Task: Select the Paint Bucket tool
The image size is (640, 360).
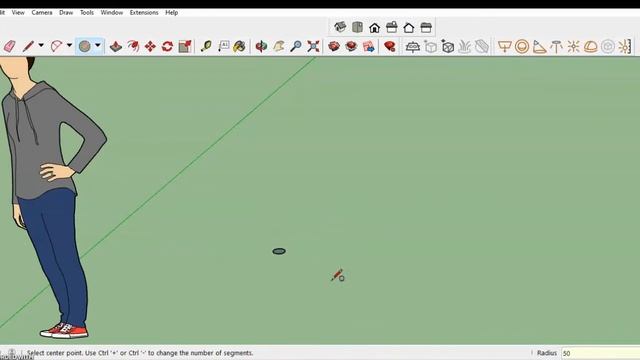Action: 240,46
